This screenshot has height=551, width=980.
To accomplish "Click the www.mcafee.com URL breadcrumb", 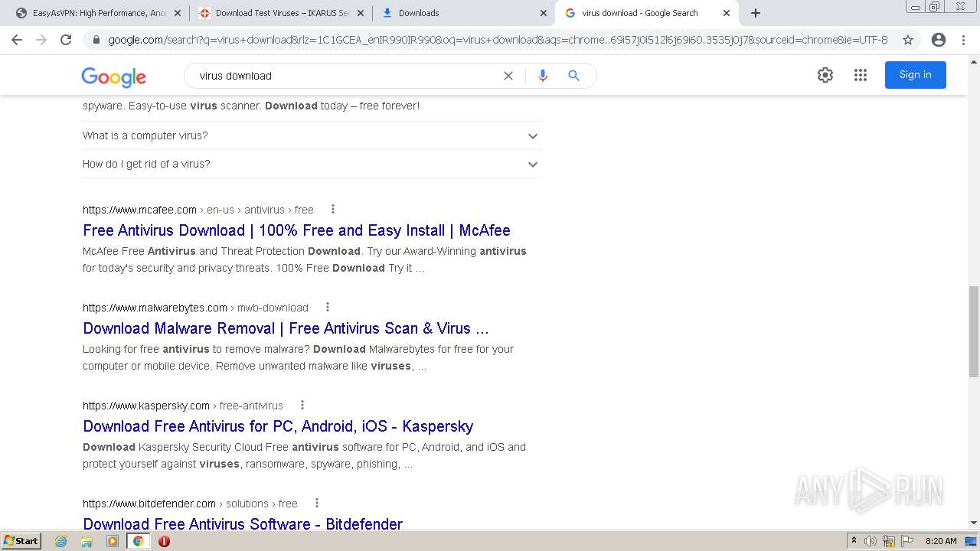I will [x=139, y=210].
